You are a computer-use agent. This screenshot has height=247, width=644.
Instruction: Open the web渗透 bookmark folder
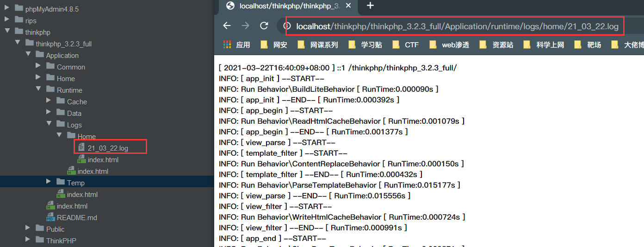[449, 44]
